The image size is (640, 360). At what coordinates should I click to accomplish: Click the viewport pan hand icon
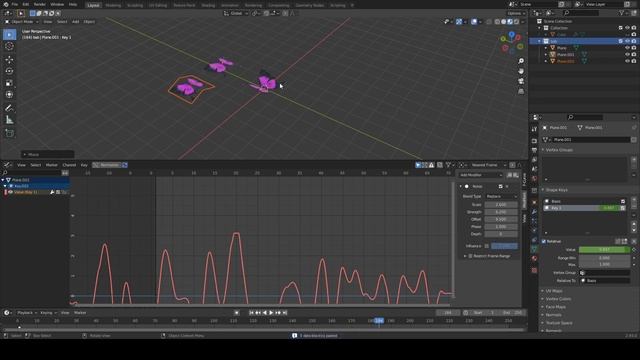521,71
